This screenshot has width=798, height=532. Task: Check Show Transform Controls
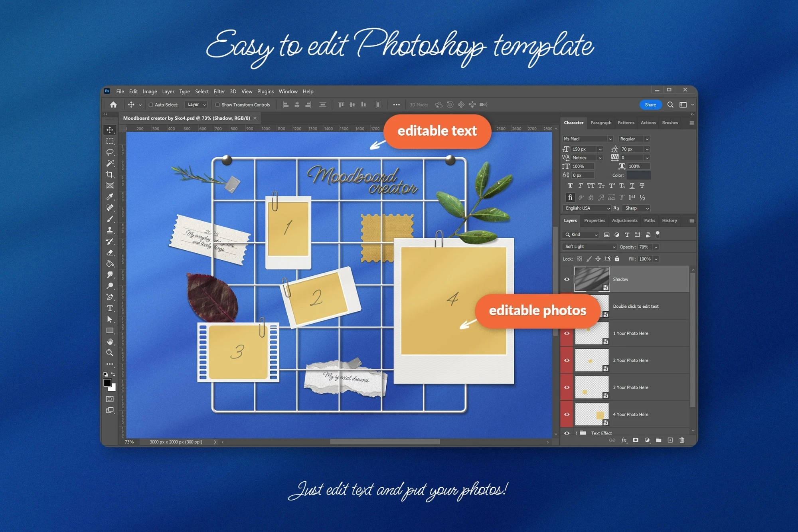click(217, 105)
